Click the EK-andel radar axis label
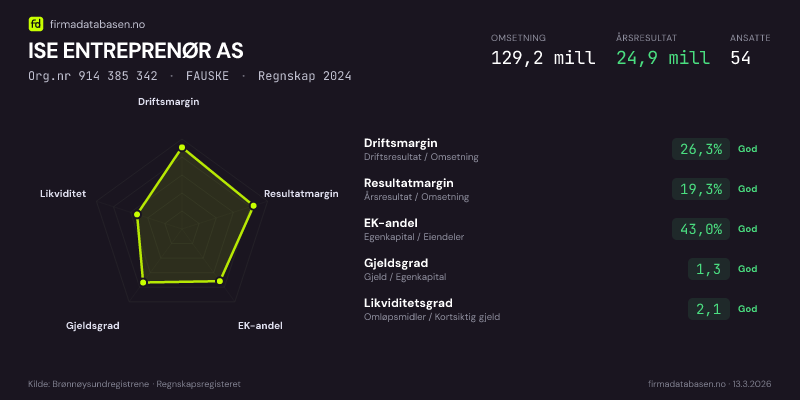800x400 pixels. click(x=260, y=326)
